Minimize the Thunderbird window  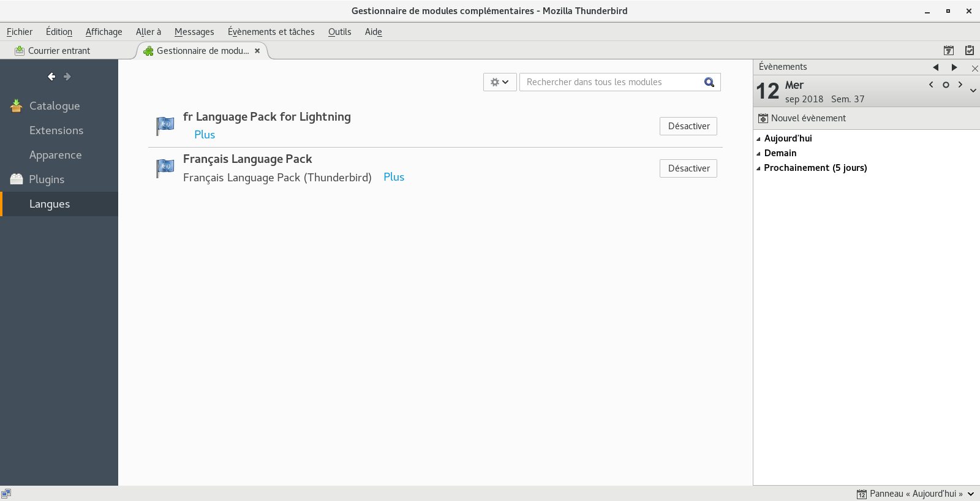[927, 11]
